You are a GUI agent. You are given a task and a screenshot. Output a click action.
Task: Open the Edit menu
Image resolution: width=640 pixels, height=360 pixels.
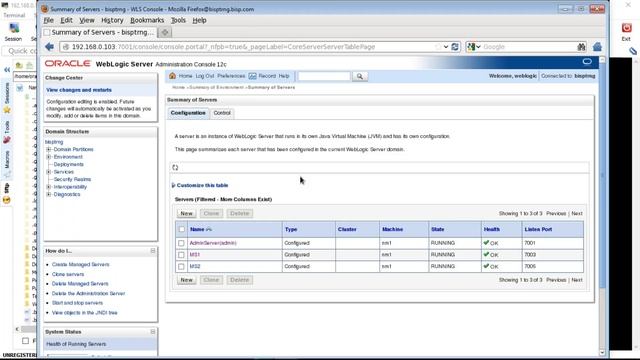point(66,20)
